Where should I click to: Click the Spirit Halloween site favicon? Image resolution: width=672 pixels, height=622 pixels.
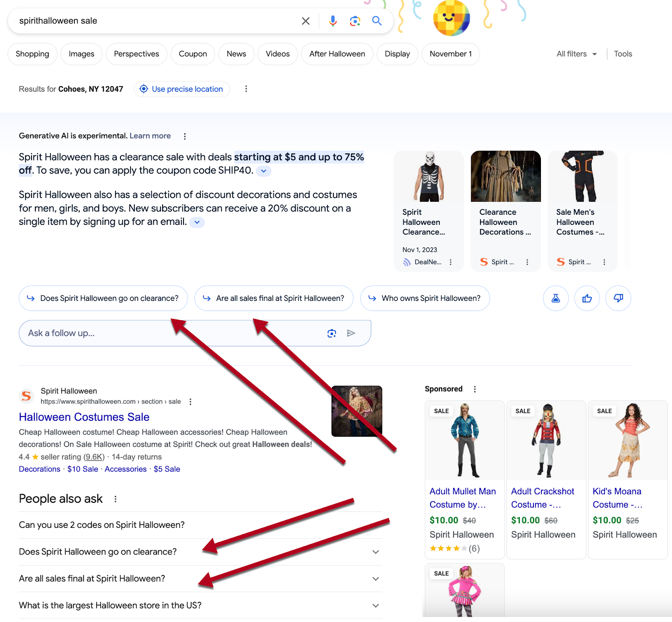tap(26, 396)
